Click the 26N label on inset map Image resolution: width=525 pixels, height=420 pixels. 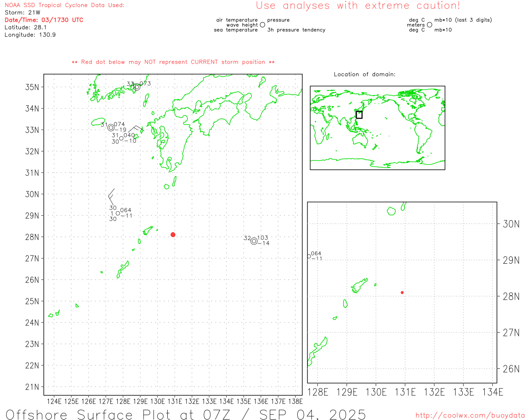click(511, 369)
